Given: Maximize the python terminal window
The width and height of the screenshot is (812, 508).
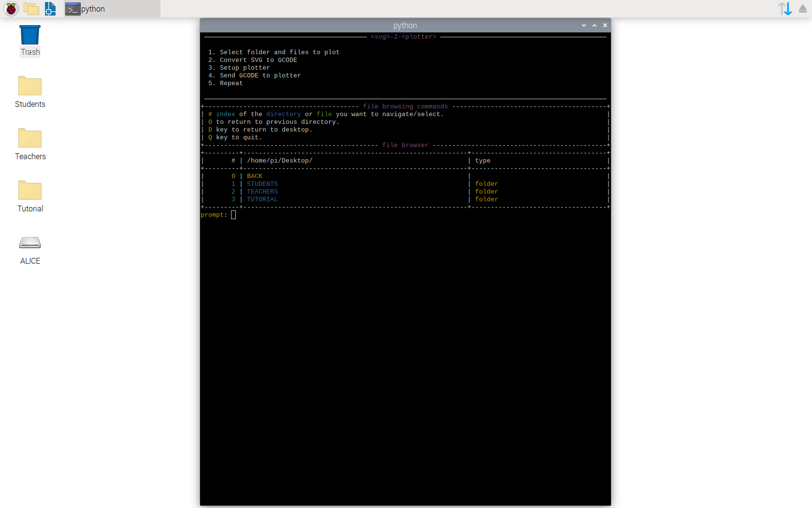Looking at the screenshot, I should click(594, 25).
